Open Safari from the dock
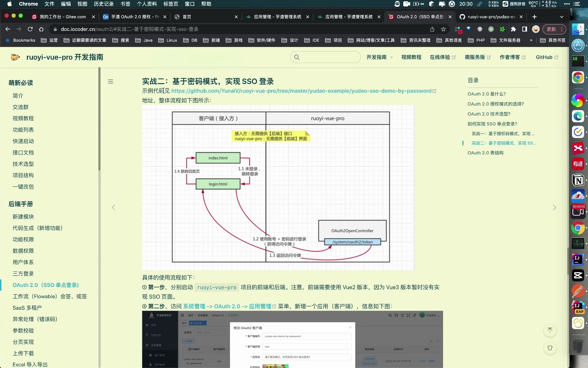The image size is (588, 368). click(578, 45)
